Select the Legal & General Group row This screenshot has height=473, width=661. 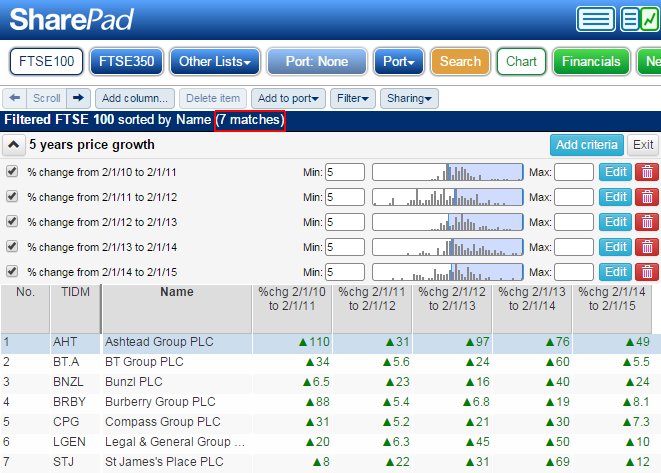(x=330, y=442)
